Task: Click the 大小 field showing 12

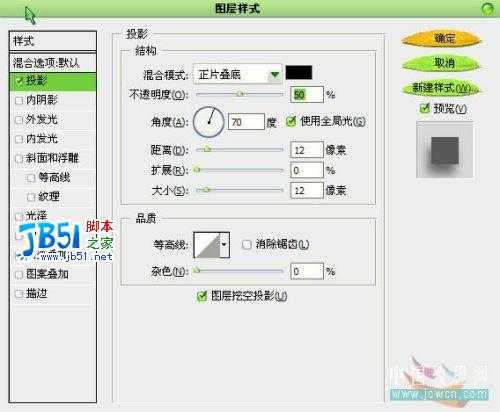Action: click(x=307, y=190)
